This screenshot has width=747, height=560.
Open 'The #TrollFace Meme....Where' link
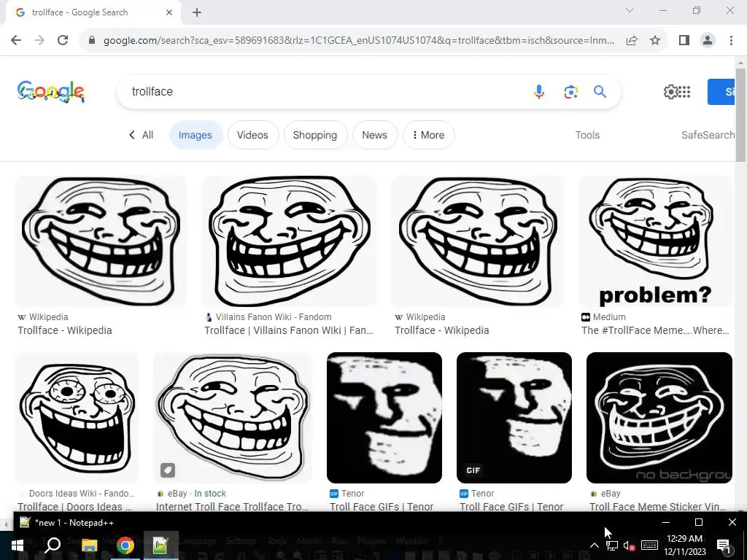pyautogui.click(x=655, y=330)
